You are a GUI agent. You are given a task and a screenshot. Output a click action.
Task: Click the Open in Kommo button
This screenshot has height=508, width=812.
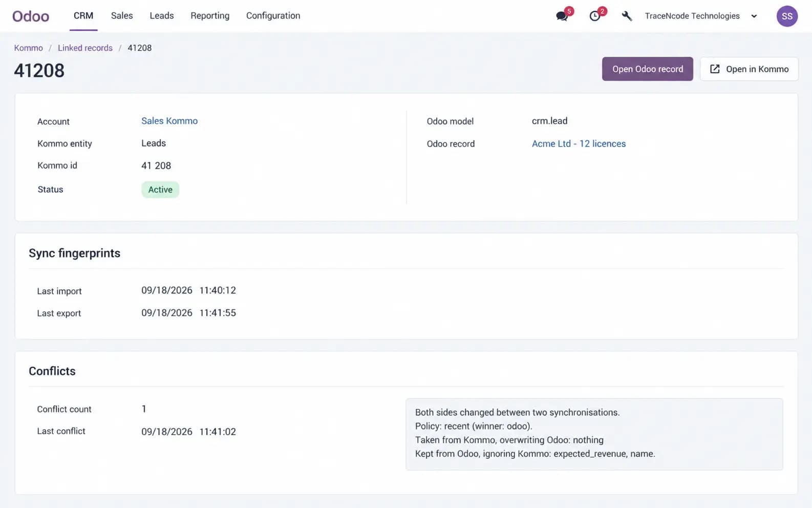tap(749, 69)
